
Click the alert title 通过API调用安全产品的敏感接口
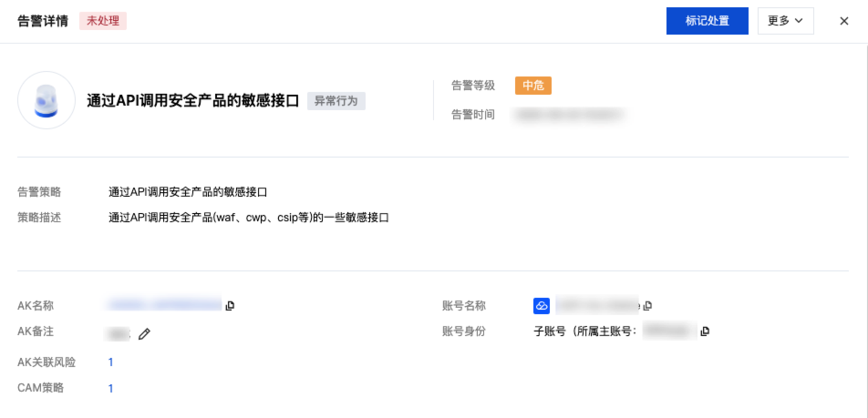193,101
